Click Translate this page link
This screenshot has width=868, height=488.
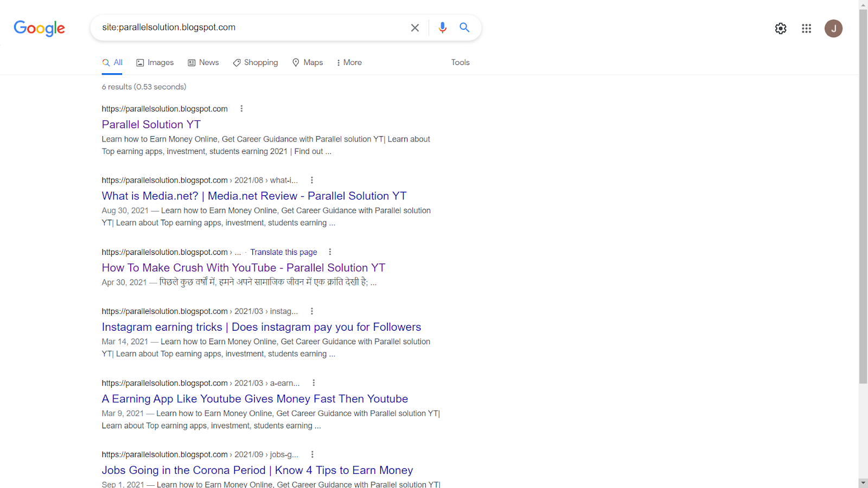[284, 252]
